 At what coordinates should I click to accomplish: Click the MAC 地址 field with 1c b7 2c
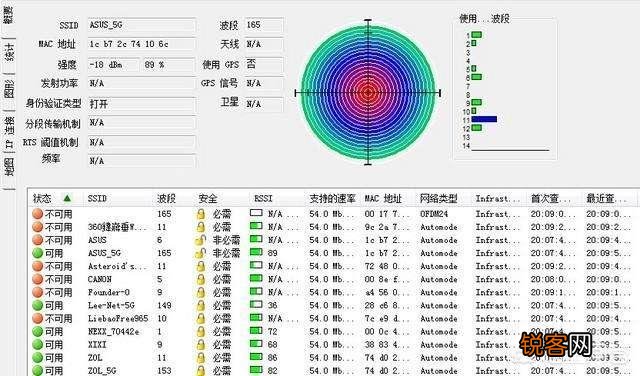pyautogui.click(x=141, y=44)
